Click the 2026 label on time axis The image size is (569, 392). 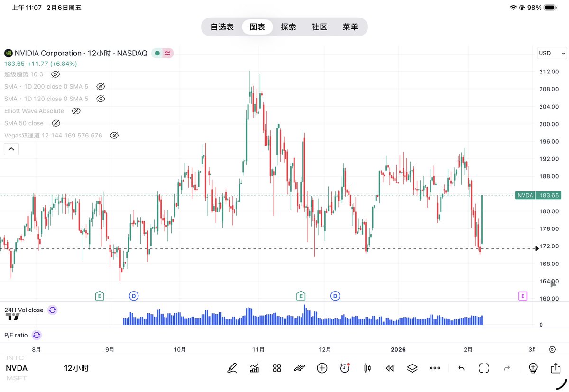398,350
